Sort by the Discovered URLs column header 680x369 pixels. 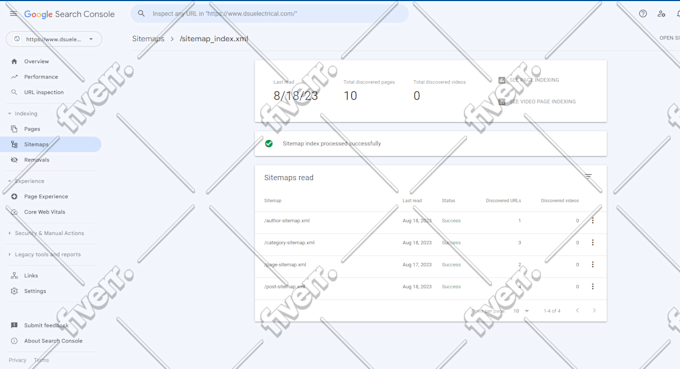503,201
